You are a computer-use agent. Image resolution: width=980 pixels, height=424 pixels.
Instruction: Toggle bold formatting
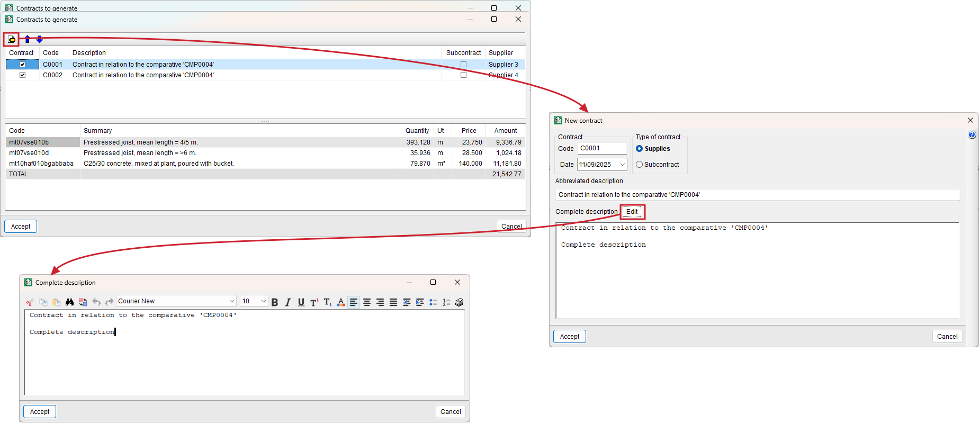[x=275, y=302]
